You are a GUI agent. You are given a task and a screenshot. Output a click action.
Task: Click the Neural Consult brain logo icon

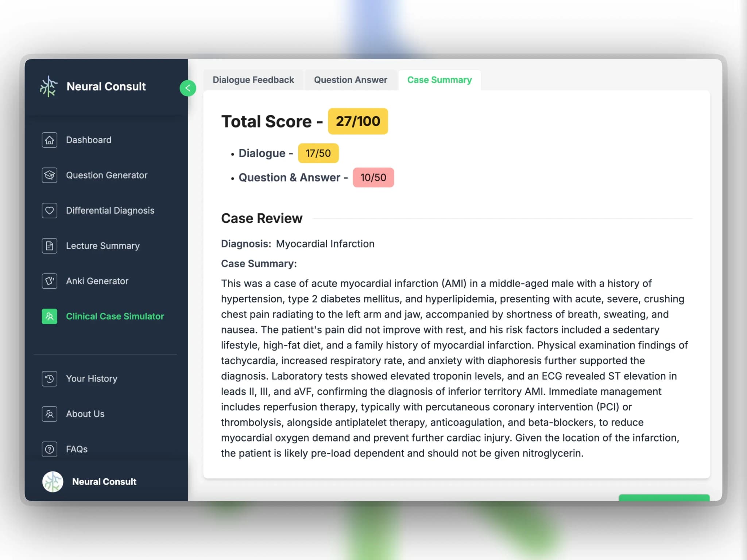[x=49, y=86]
